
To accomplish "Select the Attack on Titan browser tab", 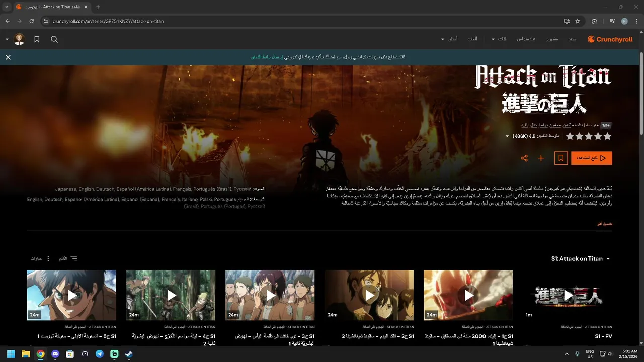I will coord(52,7).
